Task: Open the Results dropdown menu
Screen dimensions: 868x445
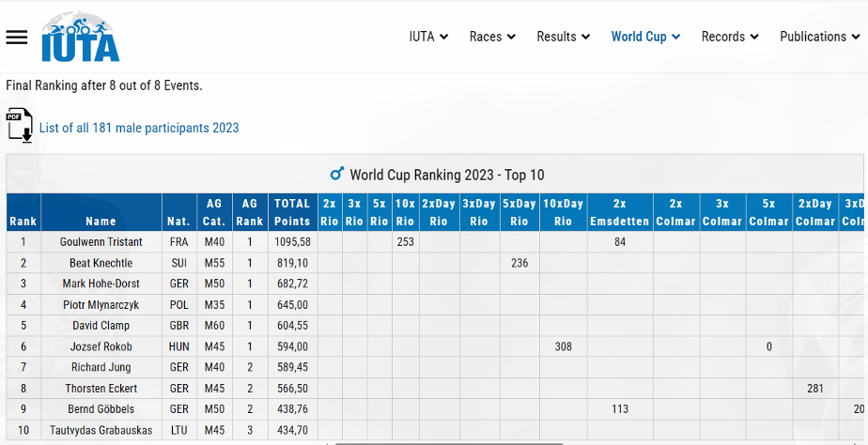Action: pos(563,37)
